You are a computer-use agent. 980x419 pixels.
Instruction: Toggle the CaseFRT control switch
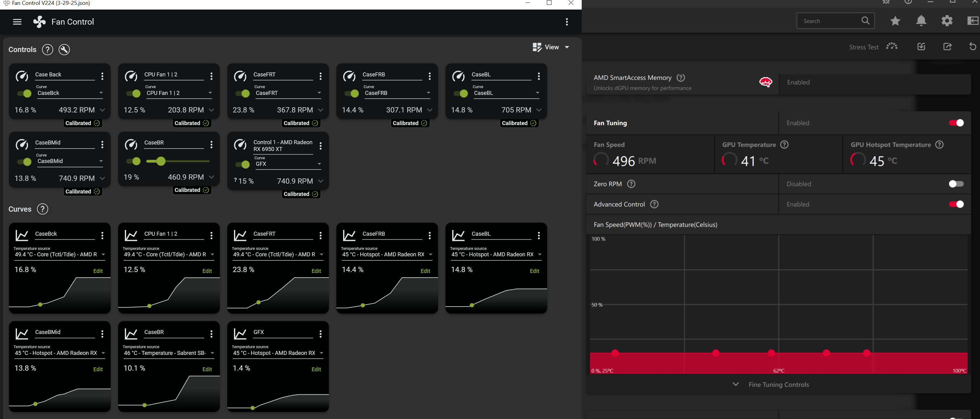pyautogui.click(x=242, y=93)
